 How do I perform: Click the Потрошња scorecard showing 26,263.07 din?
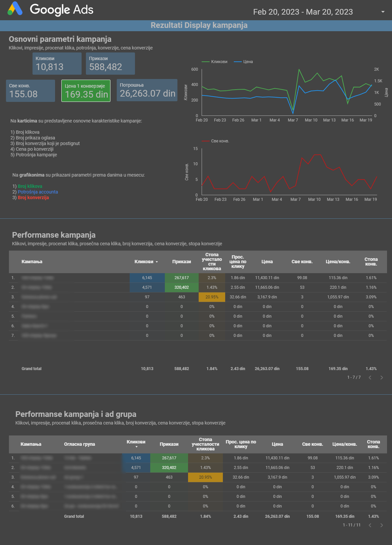click(x=147, y=90)
